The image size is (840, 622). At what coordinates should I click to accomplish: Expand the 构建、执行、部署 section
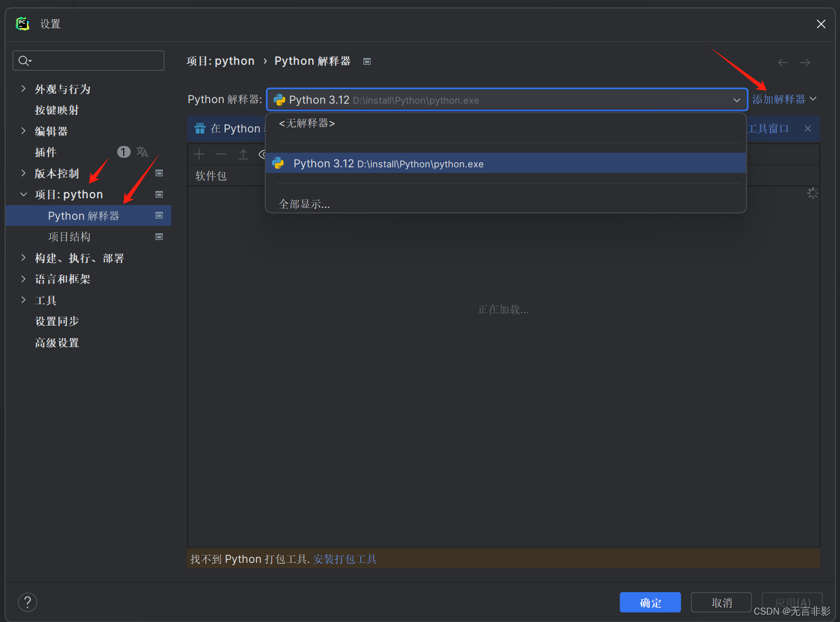click(23, 257)
